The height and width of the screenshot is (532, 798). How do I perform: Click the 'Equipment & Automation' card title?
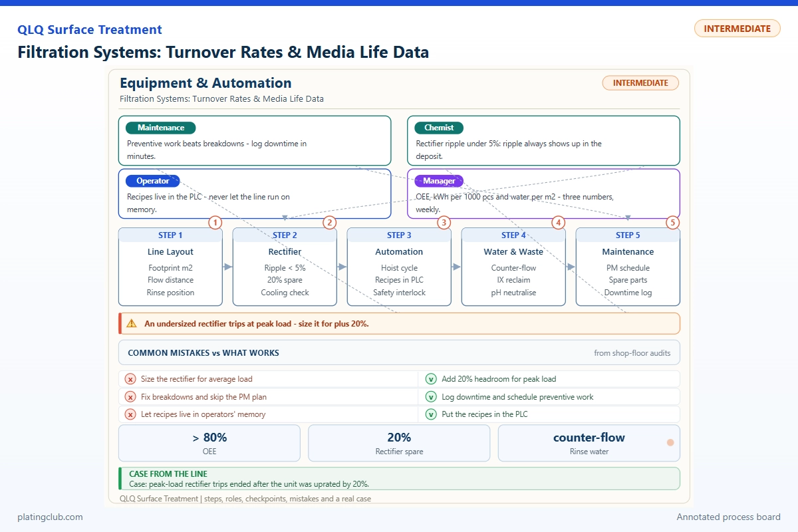click(205, 83)
